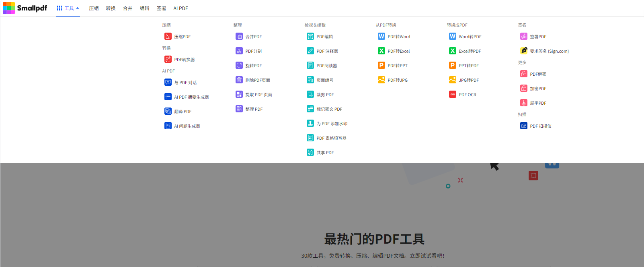Open the 为 PDF 添加水印 link
This screenshot has height=267, width=644.
click(332, 124)
